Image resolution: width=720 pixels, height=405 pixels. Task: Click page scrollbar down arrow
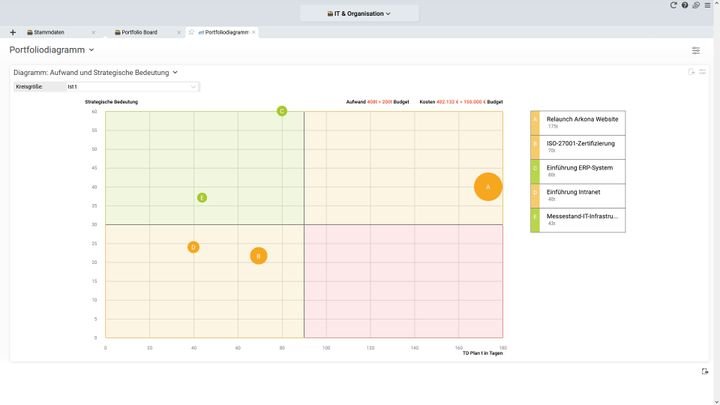point(717,402)
